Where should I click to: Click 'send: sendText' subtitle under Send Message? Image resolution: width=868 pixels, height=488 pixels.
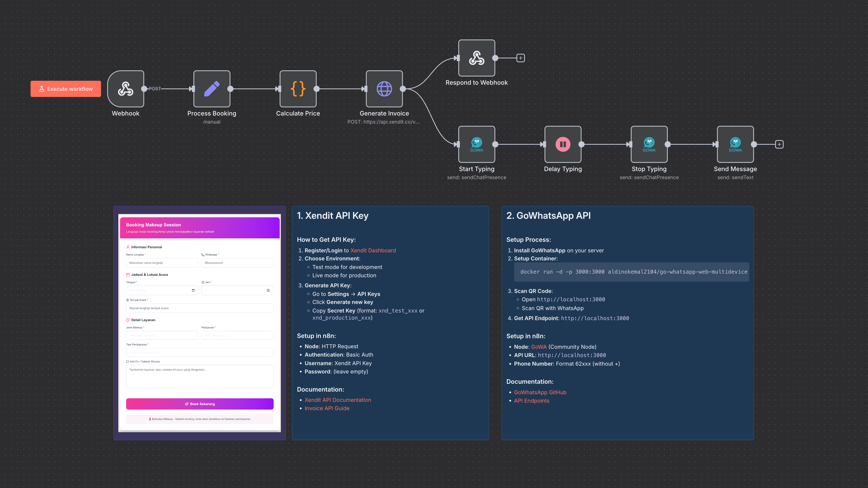(x=735, y=177)
